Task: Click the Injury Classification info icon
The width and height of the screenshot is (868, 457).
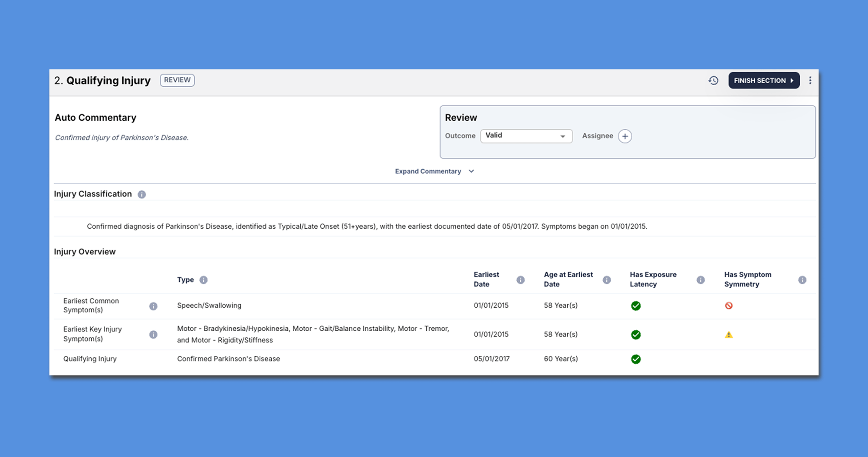Action: point(141,194)
